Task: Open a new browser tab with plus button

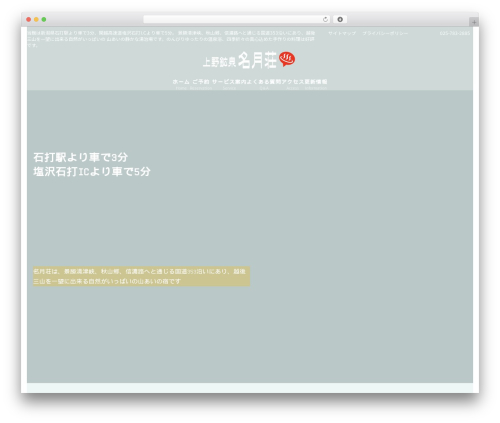Action: tap(474, 22)
